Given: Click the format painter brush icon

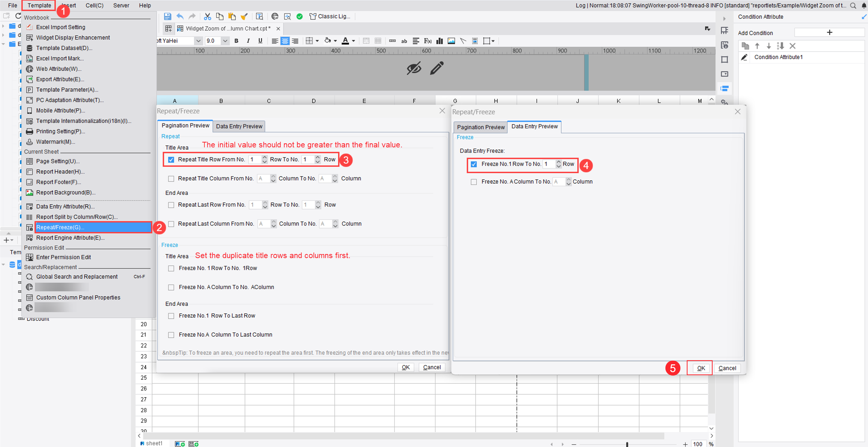Looking at the screenshot, I should (244, 16).
